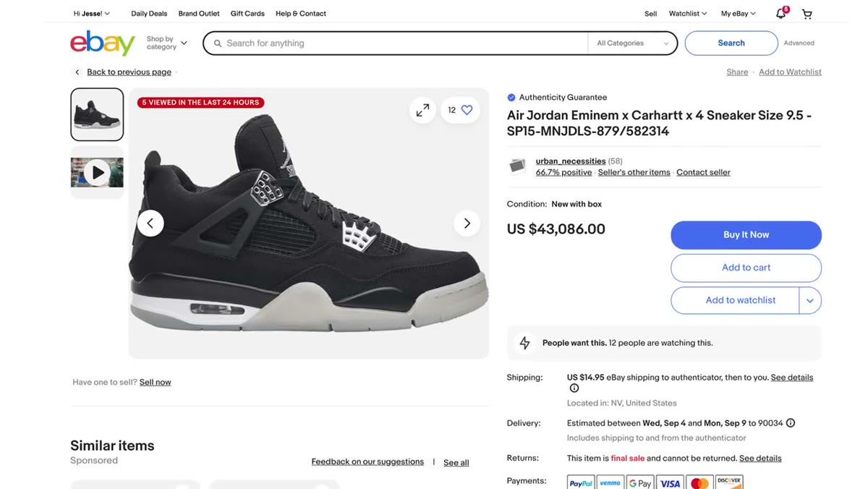The image size is (868, 489).
Task: Expand the product image fullscreen
Action: pos(422,110)
